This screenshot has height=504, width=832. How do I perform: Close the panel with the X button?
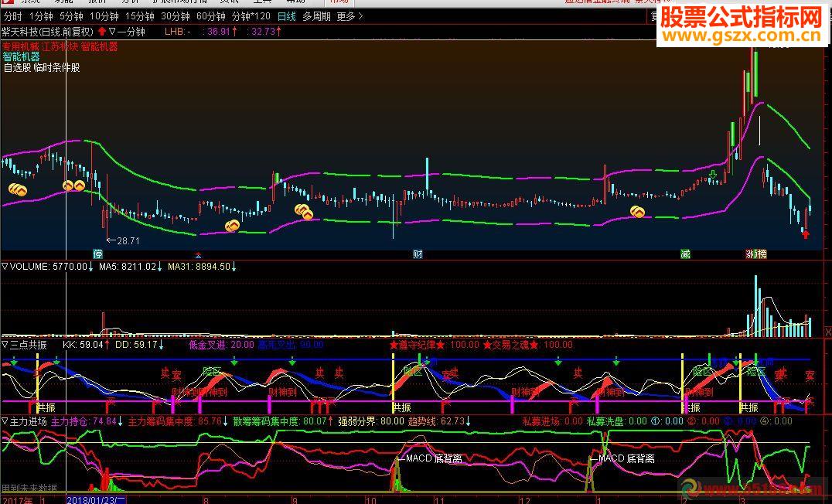pos(828,332)
